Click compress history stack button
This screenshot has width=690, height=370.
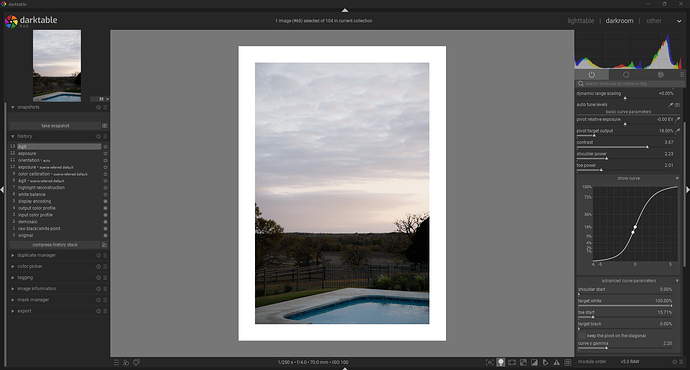[55, 245]
